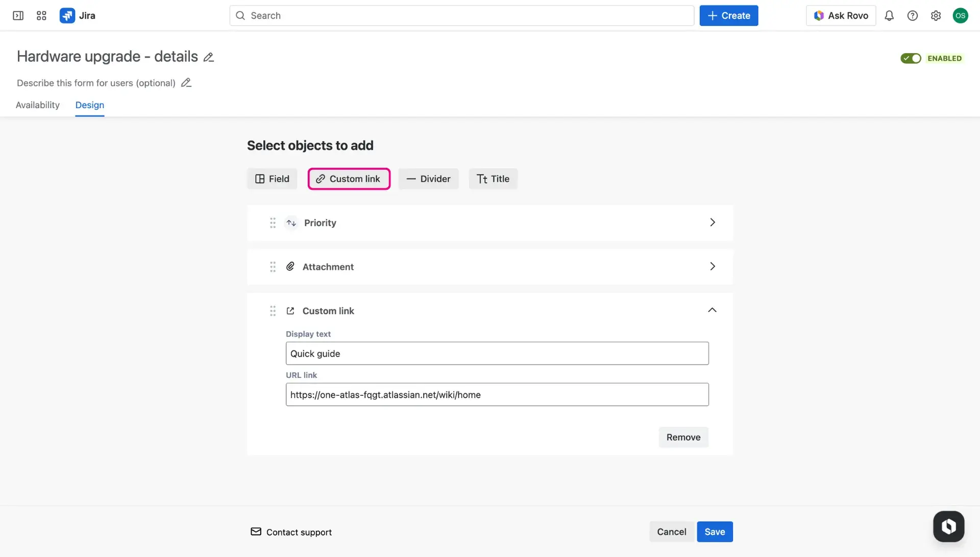The height and width of the screenshot is (557, 980).
Task: Click the Contact support link
Action: (x=299, y=531)
